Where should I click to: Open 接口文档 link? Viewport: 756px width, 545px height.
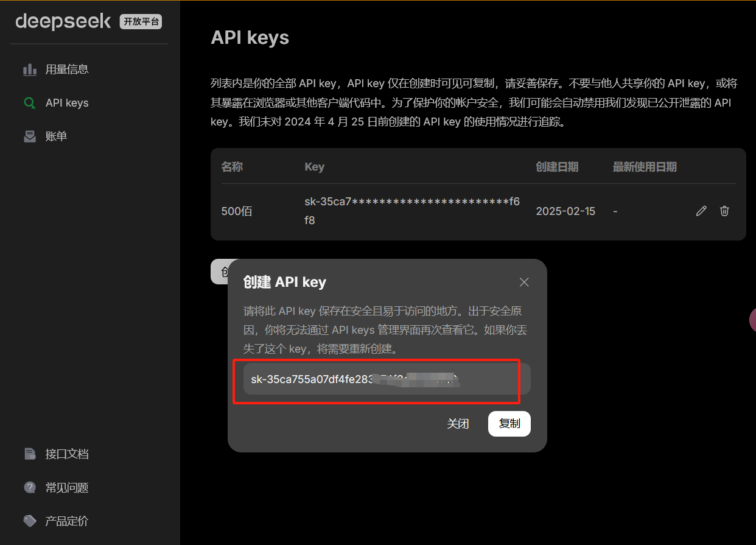click(67, 454)
